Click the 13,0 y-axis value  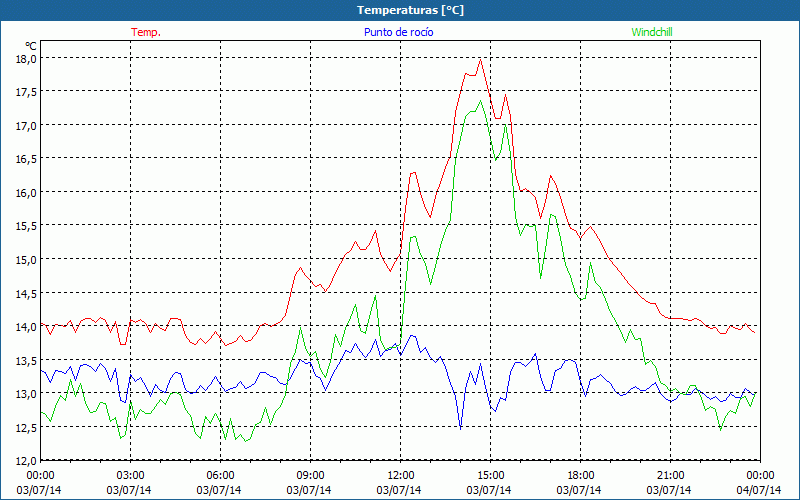tap(27, 394)
